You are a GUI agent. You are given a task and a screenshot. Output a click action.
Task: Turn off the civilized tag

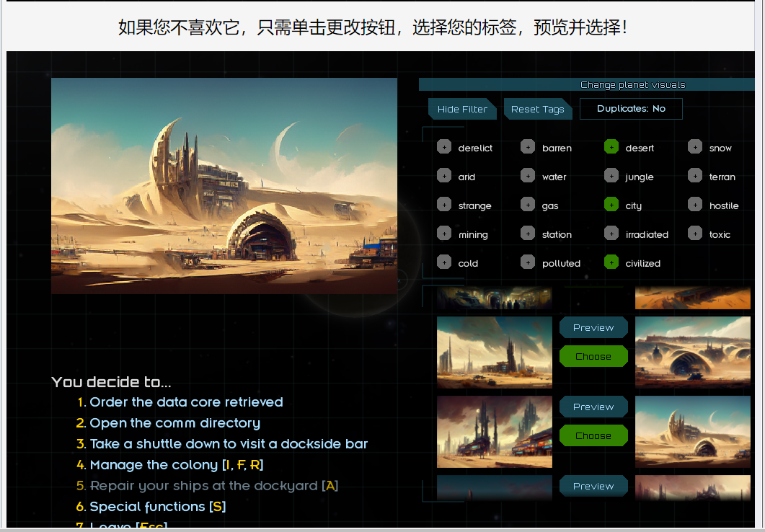611,262
